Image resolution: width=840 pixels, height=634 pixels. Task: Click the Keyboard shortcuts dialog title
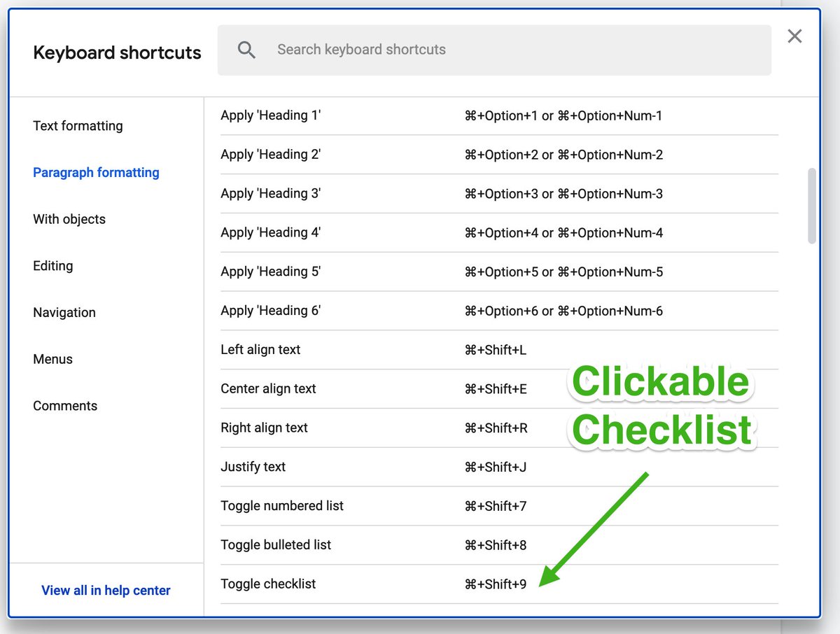(x=117, y=53)
